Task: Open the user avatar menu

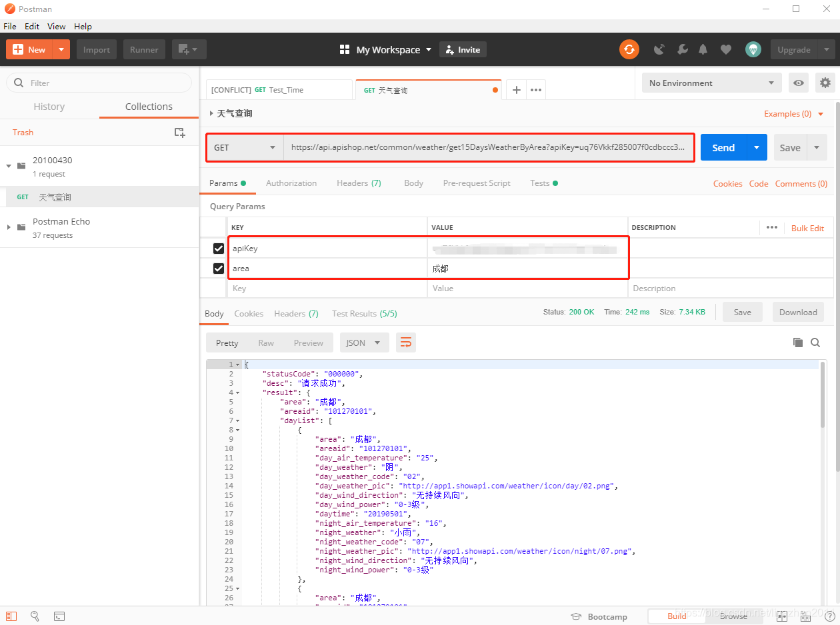Action: [x=753, y=49]
